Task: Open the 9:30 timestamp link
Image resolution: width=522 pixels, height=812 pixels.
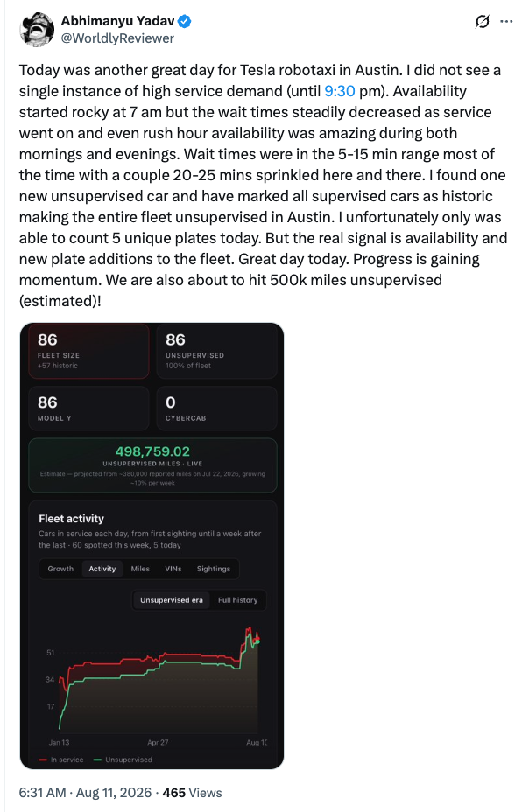Action: (340, 91)
